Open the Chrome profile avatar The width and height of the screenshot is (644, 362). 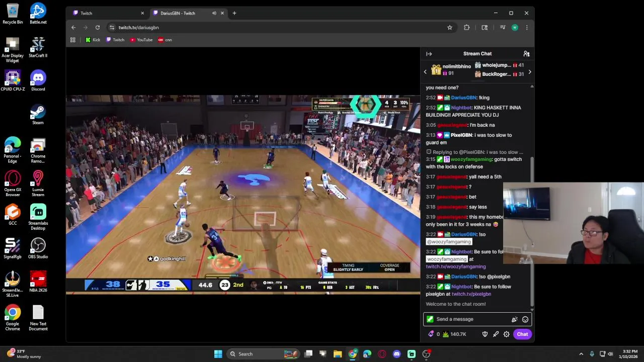pyautogui.click(x=515, y=28)
